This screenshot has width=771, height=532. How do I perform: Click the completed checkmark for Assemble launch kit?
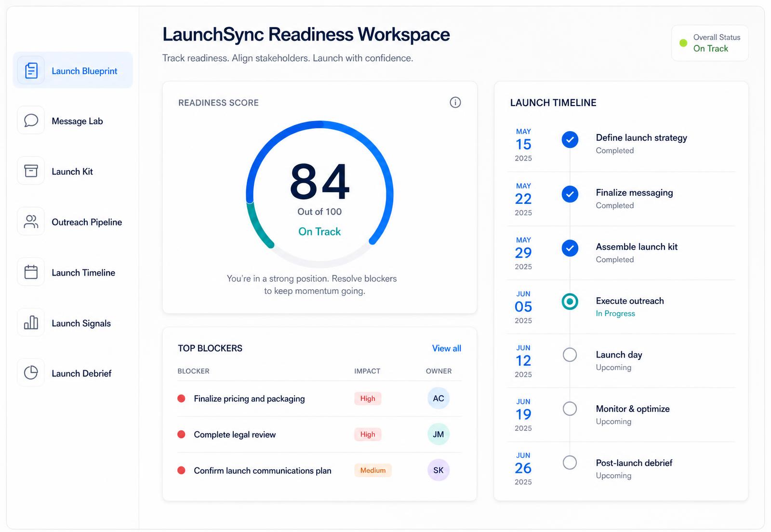pos(570,248)
